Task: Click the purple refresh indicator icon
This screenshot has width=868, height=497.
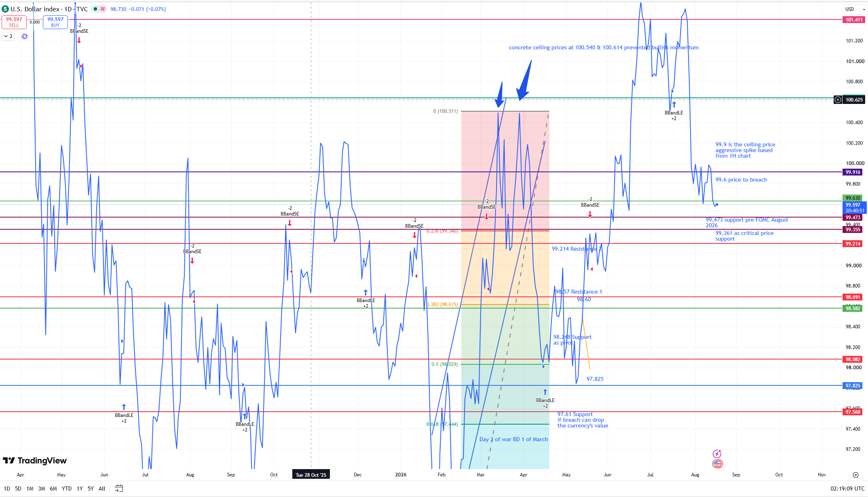Action: 25,36
